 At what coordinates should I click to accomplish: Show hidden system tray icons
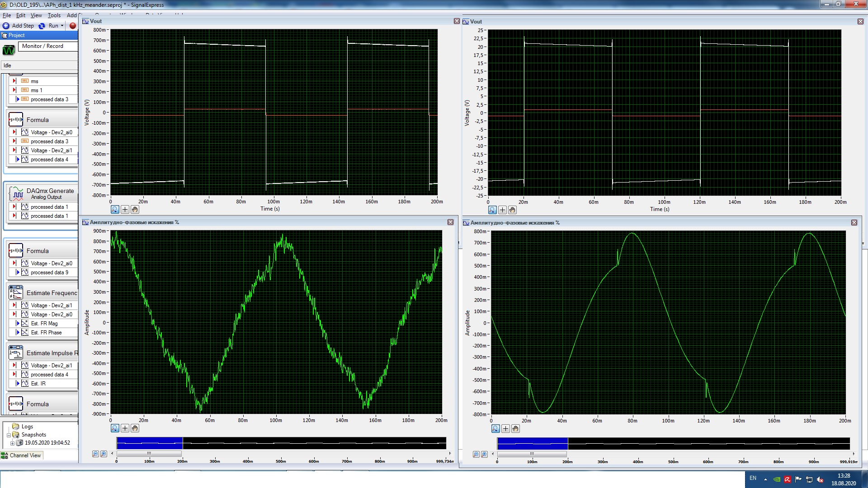[765, 479]
